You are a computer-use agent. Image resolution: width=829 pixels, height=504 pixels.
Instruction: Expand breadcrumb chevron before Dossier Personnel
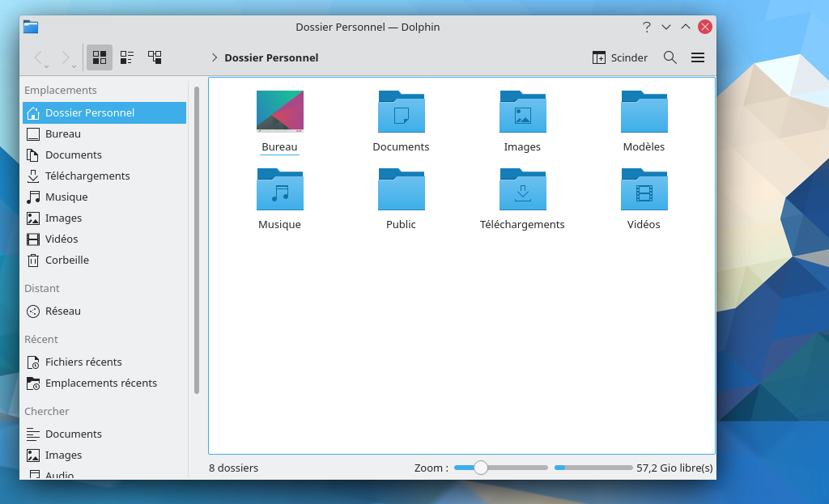214,57
